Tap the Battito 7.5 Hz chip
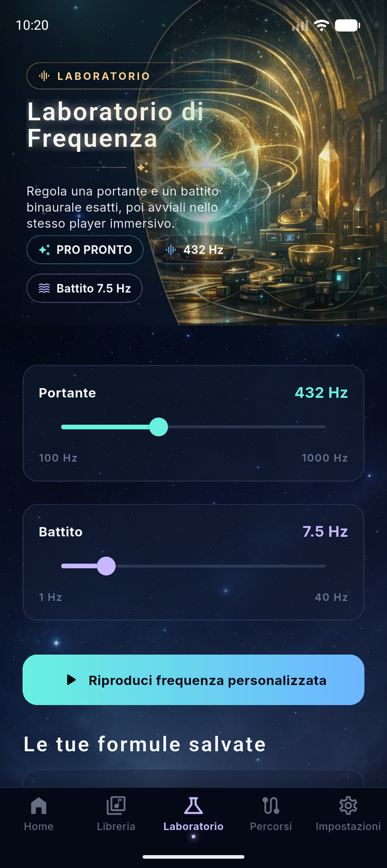This screenshot has height=868, width=387. 85,288
